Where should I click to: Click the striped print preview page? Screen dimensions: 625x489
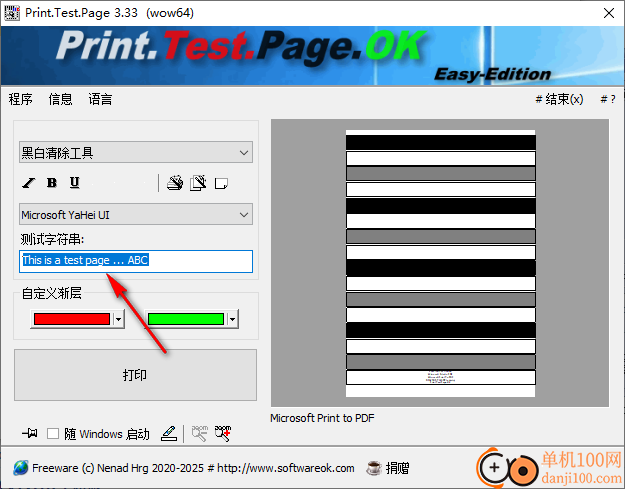[440, 263]
